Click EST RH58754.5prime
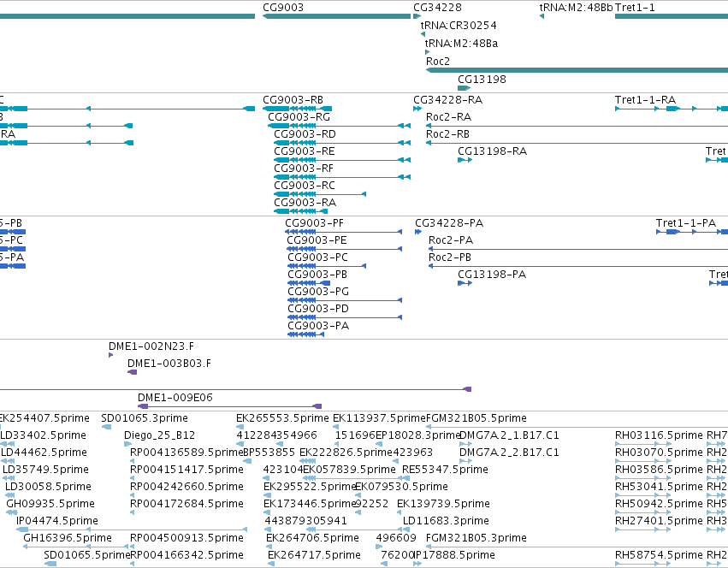728x568 pixels. click(x=642, y=564)
